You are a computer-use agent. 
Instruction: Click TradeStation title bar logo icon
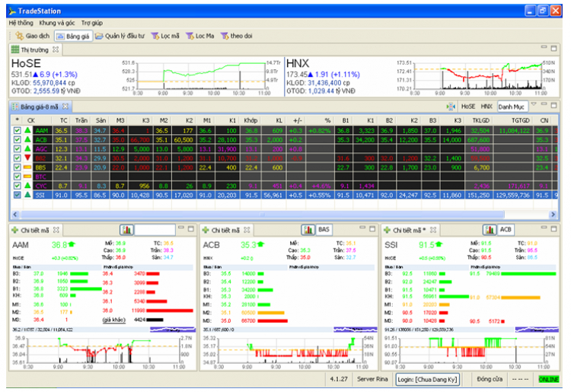(x=12, y=11)
